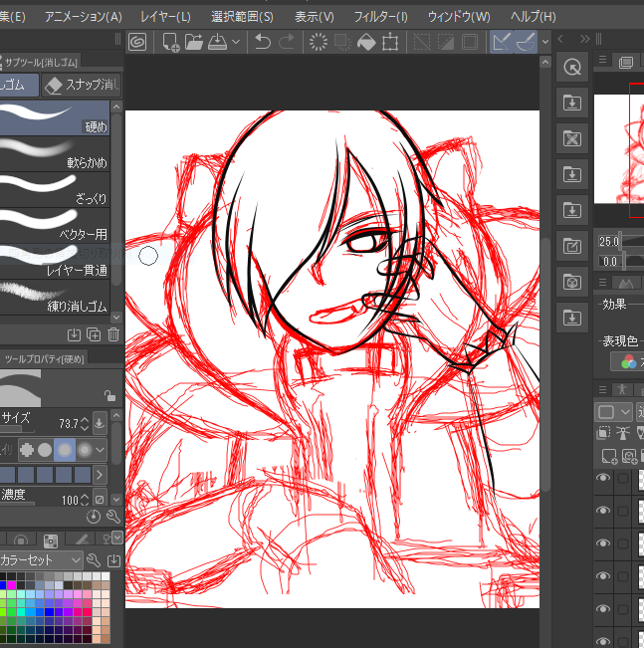Viewport: 644px width, 648px height.
Task: Adjust the navigator zoom slider handle
Action: [x=619, y=241]
